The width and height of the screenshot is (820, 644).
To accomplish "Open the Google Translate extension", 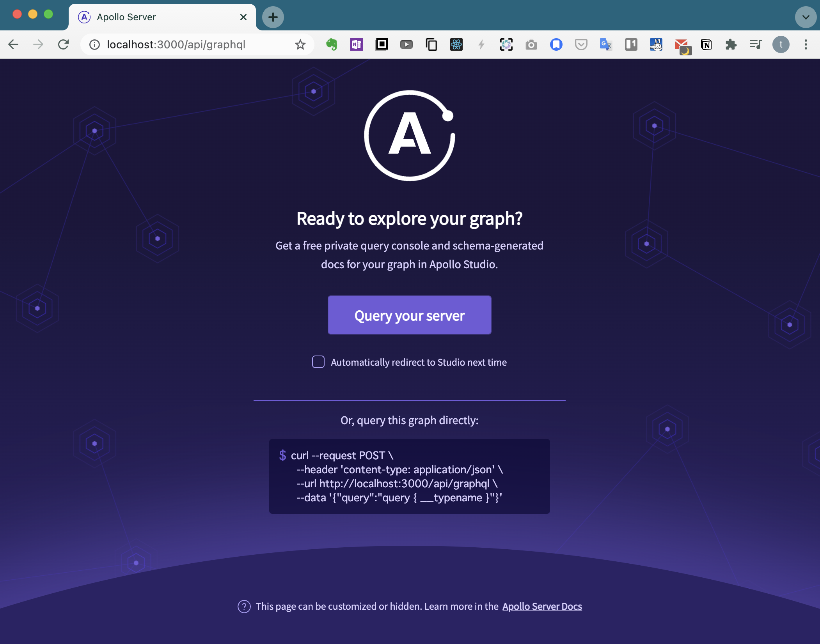I will (606, 44).
